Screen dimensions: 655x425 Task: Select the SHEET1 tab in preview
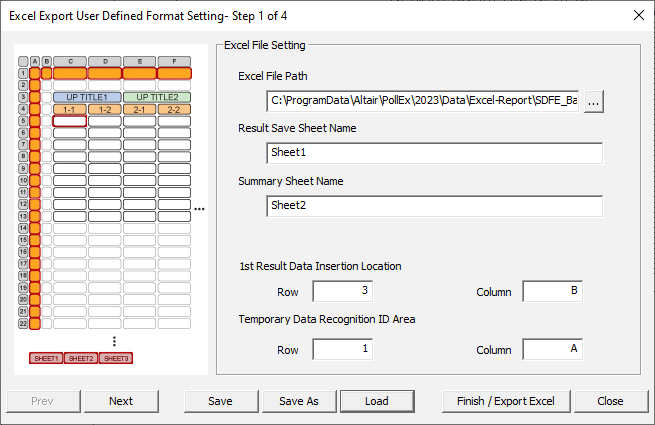click(x=46, y=358)
